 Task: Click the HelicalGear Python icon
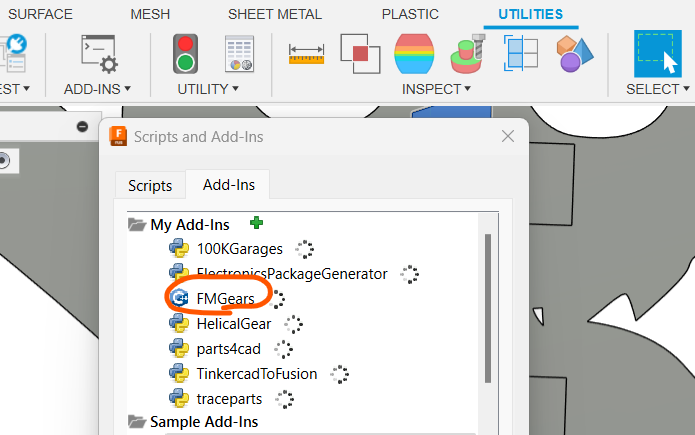coord(179,323)
